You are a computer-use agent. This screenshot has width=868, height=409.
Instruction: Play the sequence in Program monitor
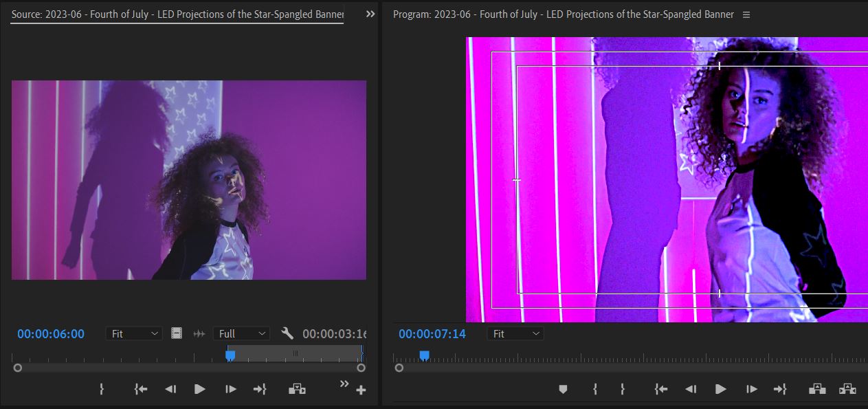pyautogui.click(x=721, y=389)
